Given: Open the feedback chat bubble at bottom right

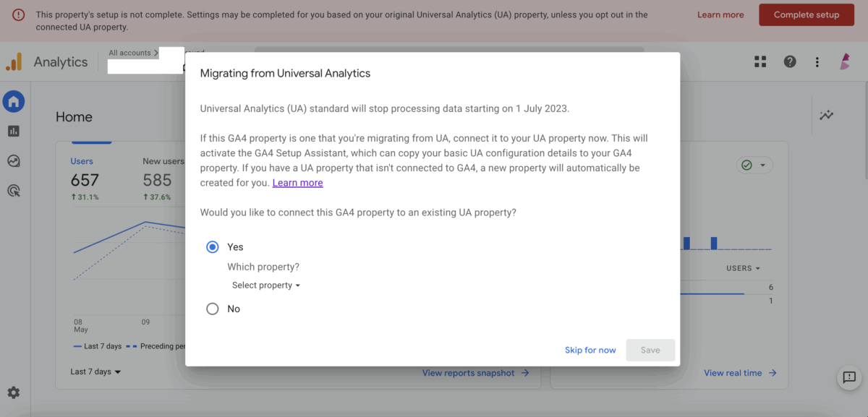Looking at the screenshot, I should click(x=848, y=378).
